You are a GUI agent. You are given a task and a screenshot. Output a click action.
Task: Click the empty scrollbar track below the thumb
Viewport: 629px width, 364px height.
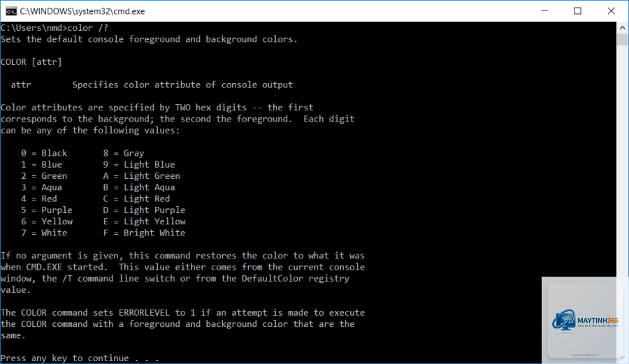622,161
